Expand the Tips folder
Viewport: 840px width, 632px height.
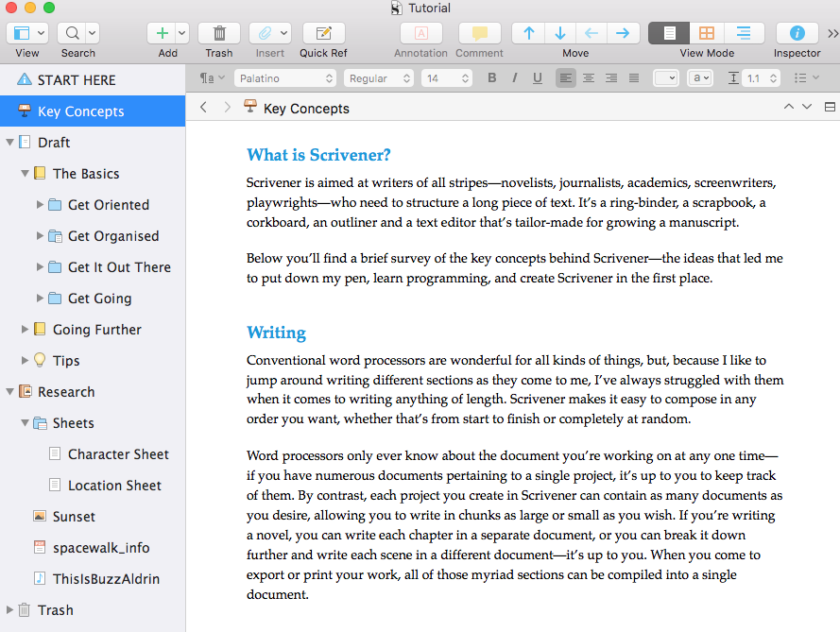(x=25, y=360)
